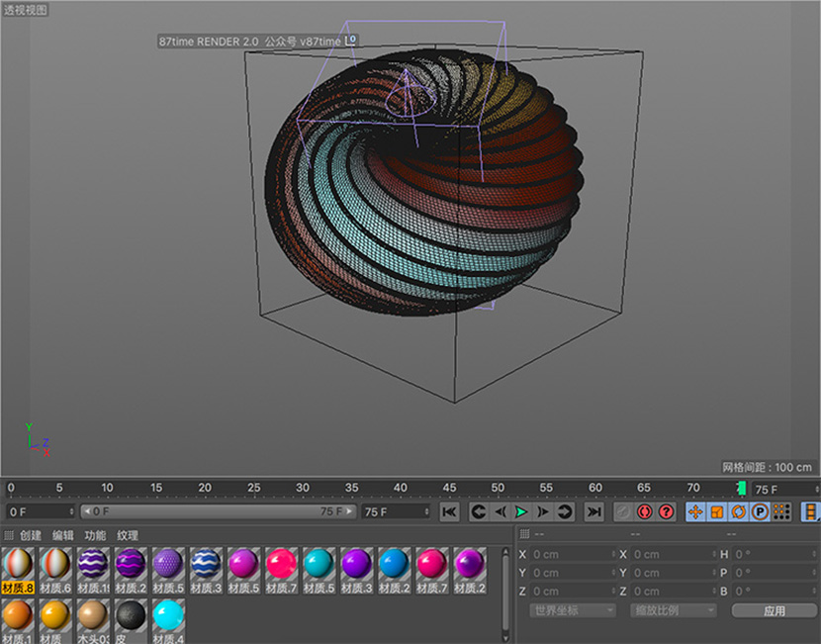
Task: Go to end of animation
Action: point(593,511)
